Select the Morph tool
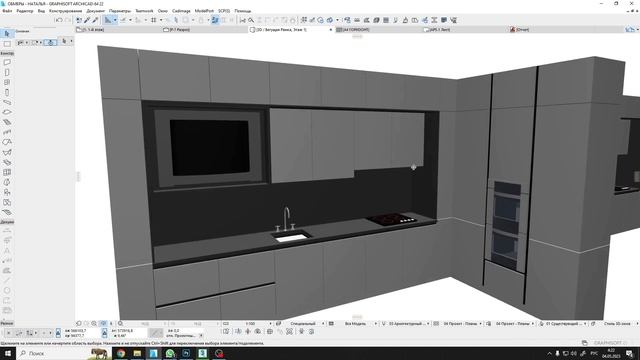This screenshot has width=640, height=360. (7, 182)
